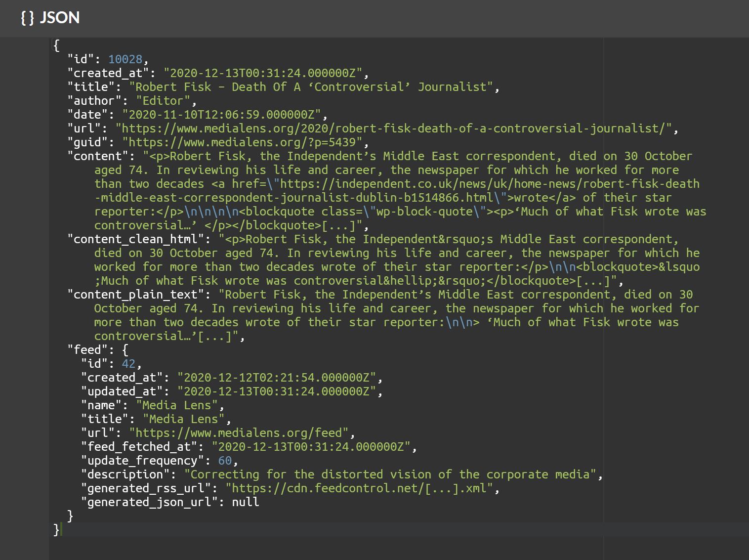Click the Media Lens feed URL
The width and height of the screenshot is (749, 560).
click(x=239, y=432)
